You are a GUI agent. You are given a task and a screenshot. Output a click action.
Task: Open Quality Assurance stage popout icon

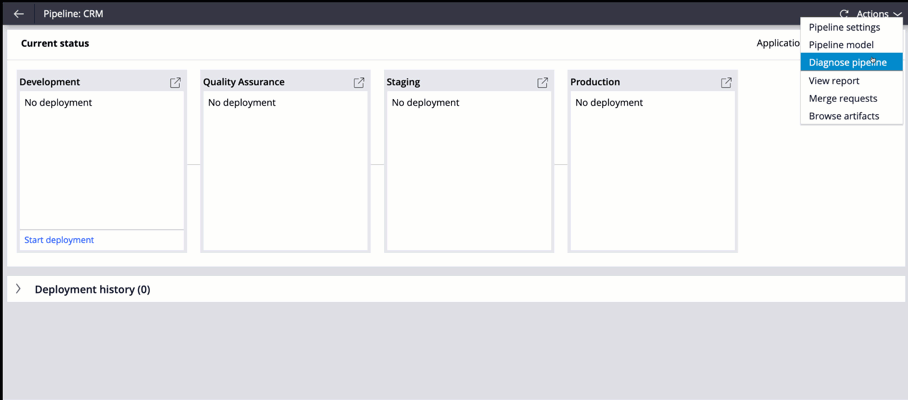(359, 83)
